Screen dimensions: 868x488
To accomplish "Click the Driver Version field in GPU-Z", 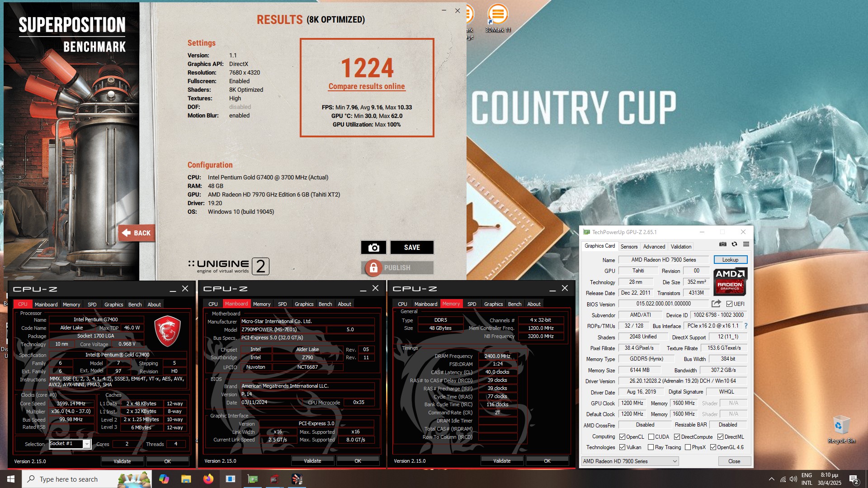I will point(682,381).
